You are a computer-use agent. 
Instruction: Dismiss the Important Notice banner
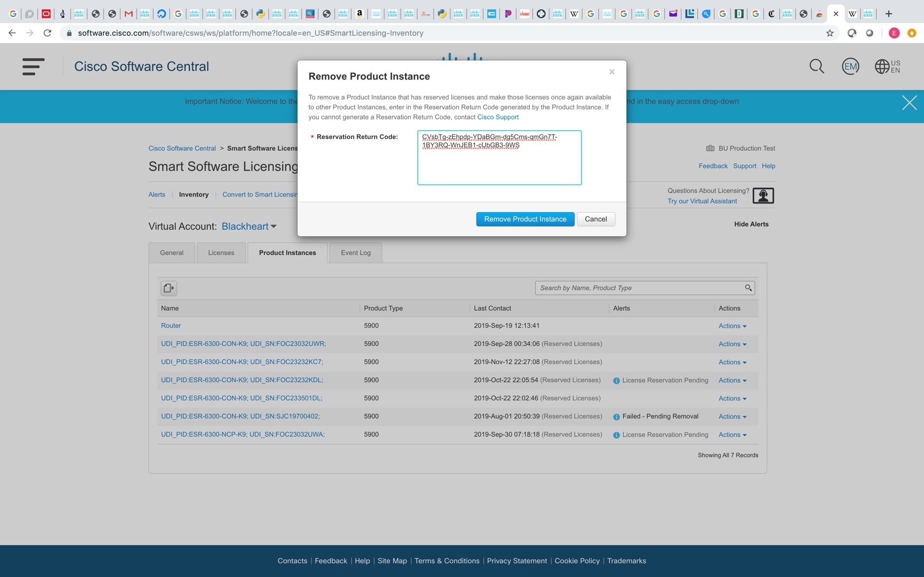[x=909, y=103]
